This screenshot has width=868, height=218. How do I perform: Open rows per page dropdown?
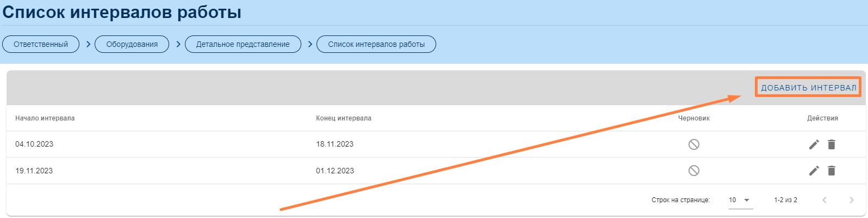click(x=740, y=200)
